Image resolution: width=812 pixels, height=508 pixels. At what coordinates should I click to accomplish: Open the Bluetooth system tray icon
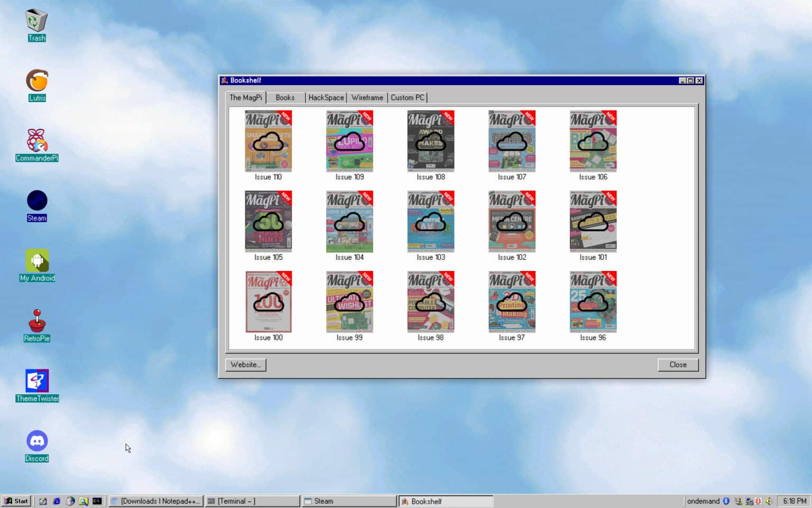click(x=726, y=501)
